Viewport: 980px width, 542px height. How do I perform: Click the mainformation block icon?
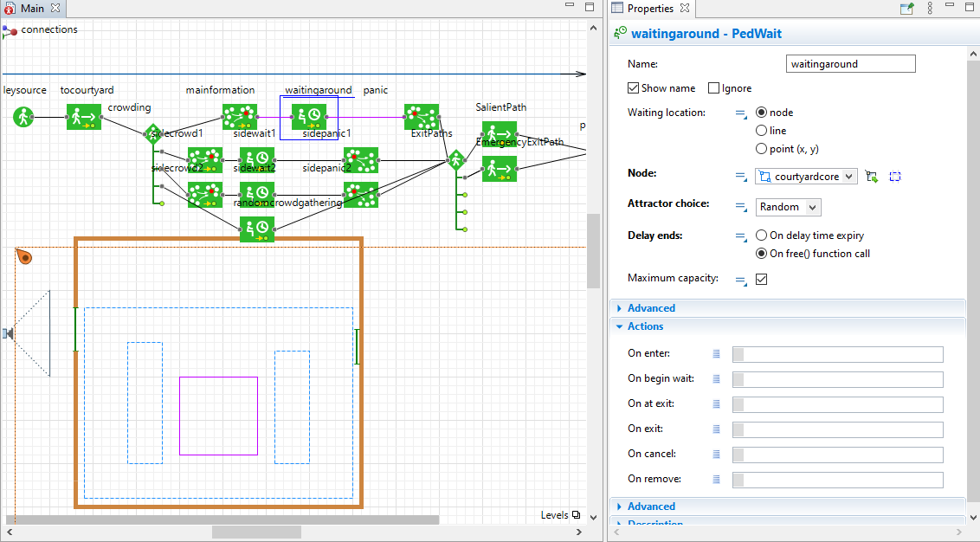point(240,117)
